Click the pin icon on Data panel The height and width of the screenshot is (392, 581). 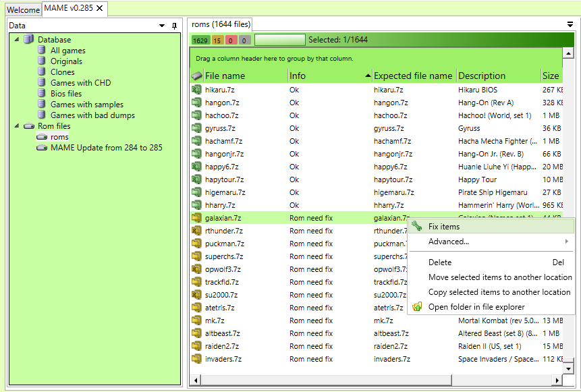click(x=174, y=26)
